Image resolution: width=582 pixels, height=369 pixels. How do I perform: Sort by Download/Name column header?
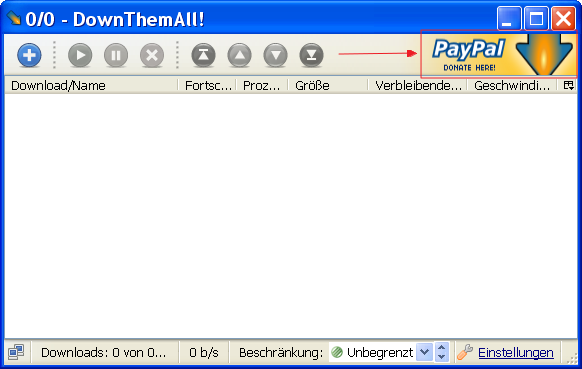(x=91, y=86)
